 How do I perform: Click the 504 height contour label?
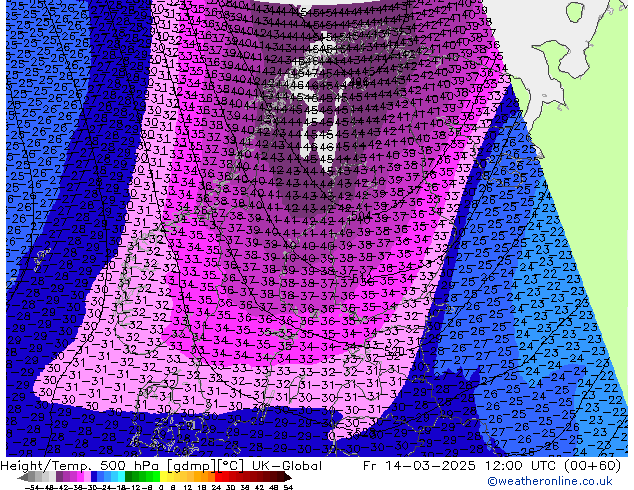(x=361, y=215)
